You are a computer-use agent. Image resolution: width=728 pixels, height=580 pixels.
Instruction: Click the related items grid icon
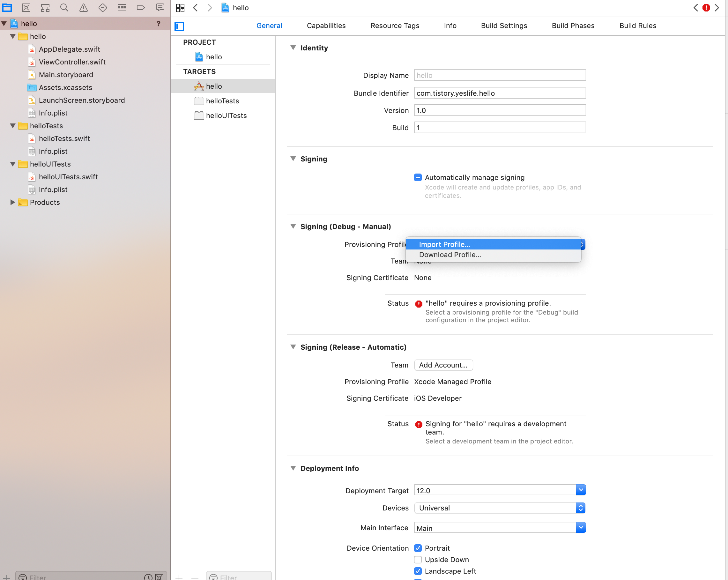point(180,7)
